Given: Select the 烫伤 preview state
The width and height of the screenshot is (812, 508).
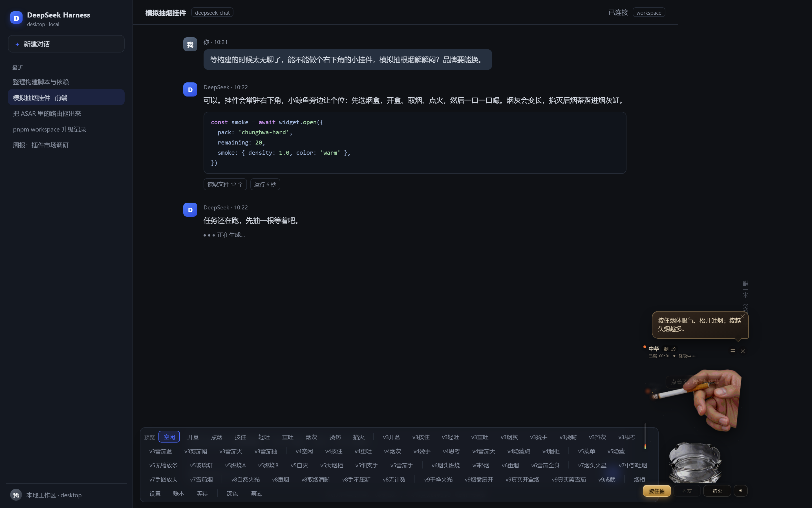Looking at the screenshot, I should (335, 437).
